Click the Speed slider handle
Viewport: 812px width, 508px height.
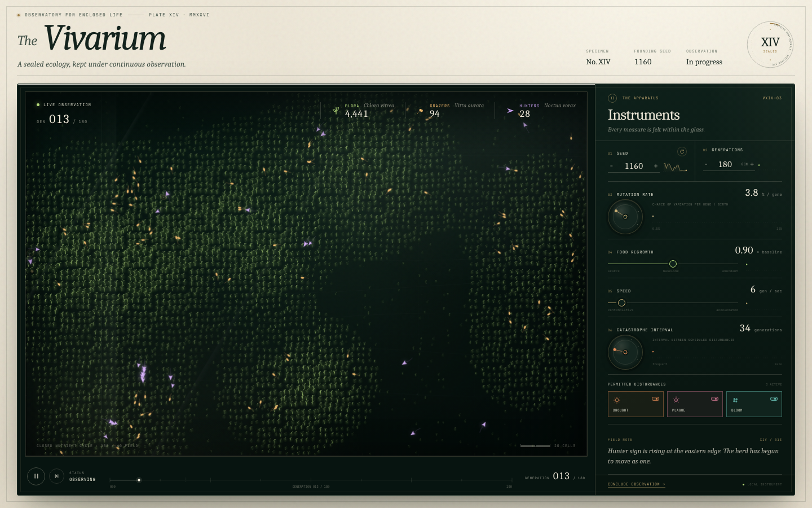point(621,303)
